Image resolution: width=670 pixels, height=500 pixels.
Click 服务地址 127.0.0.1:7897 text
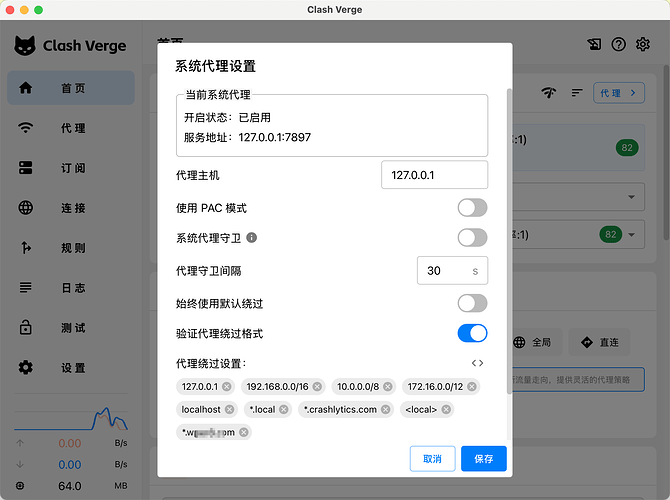pos(247,137)
